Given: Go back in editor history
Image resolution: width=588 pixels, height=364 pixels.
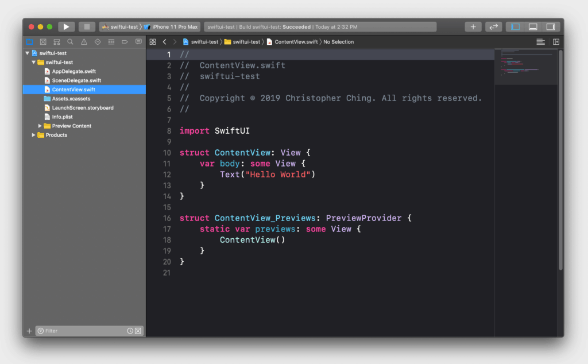Looking at the screenshot, I should 165,41.
